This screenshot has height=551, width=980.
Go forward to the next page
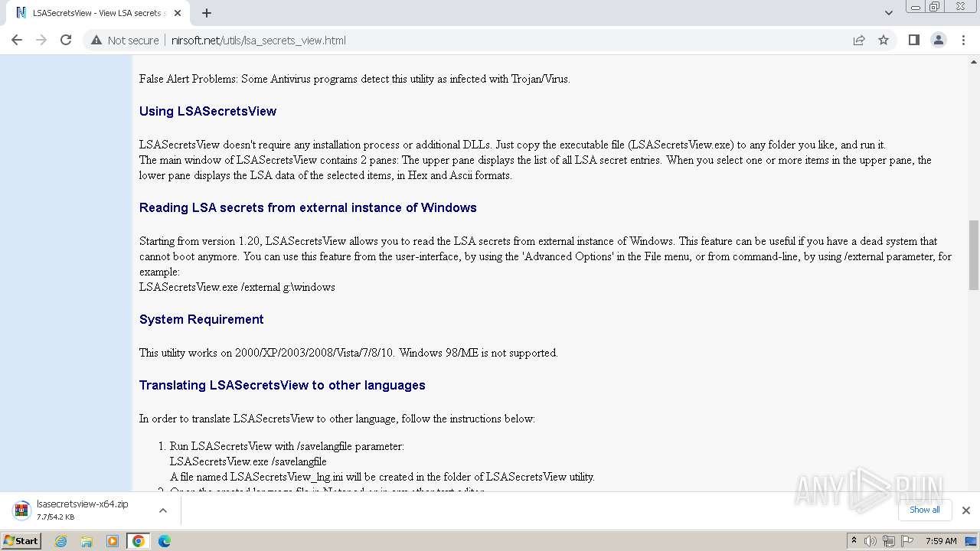tap(41, 40)
